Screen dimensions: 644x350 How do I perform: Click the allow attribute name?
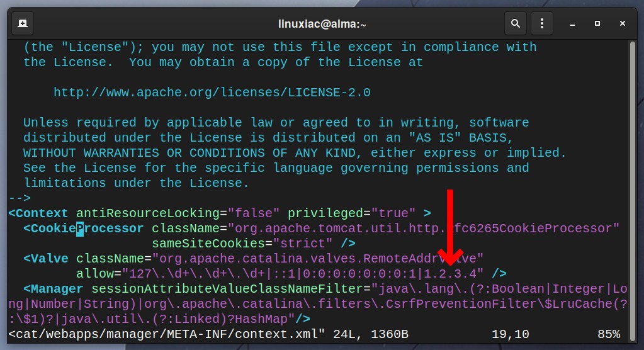point(95,274)
